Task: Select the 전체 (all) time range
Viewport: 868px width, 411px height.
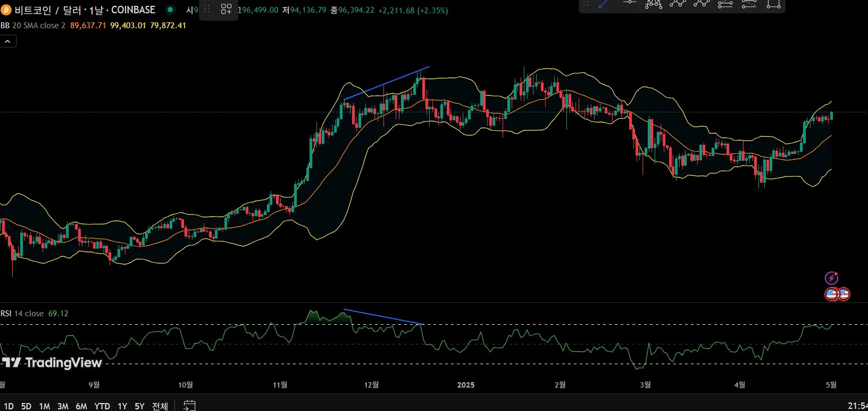Action: [160, 406]
